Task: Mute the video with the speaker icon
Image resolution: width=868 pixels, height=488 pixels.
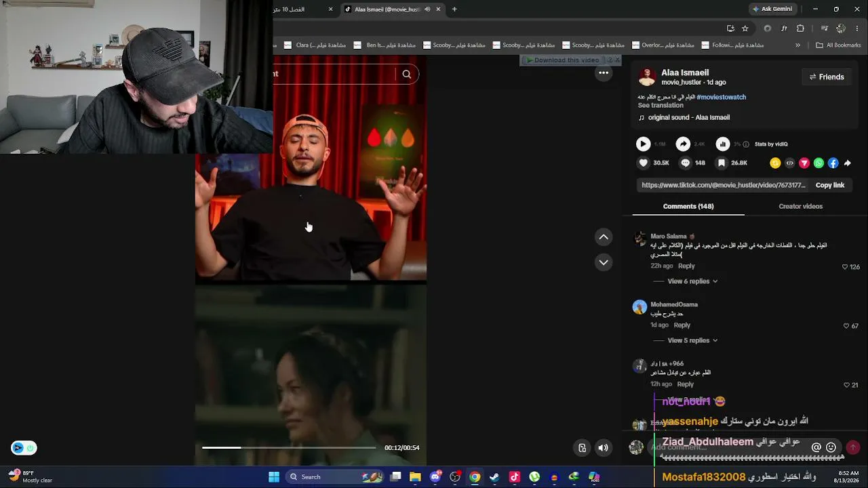Action: click(603, 447)
